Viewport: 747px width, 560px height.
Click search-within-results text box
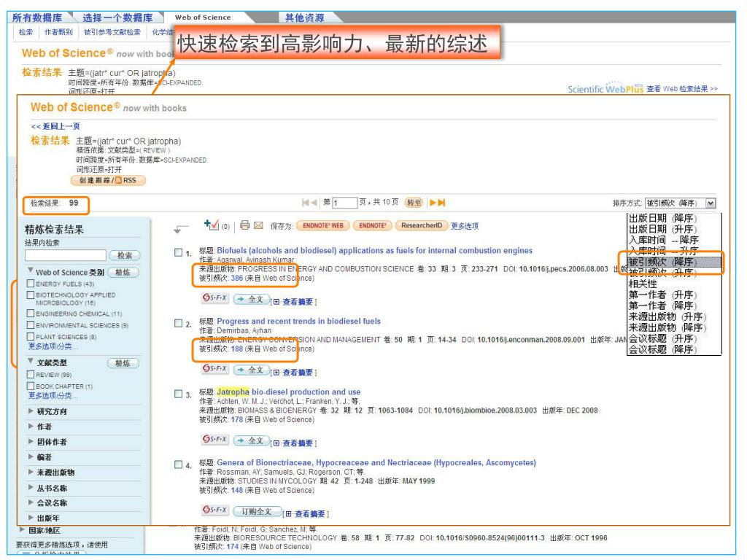[x=66, y=256]
